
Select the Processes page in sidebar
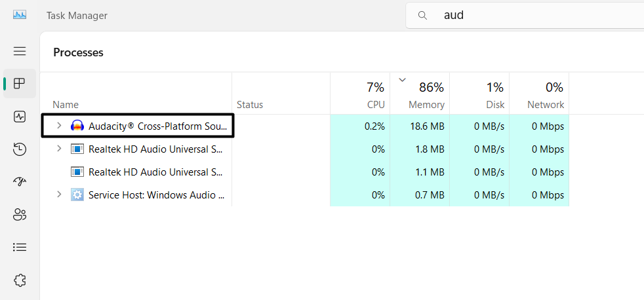click(20, 84)
